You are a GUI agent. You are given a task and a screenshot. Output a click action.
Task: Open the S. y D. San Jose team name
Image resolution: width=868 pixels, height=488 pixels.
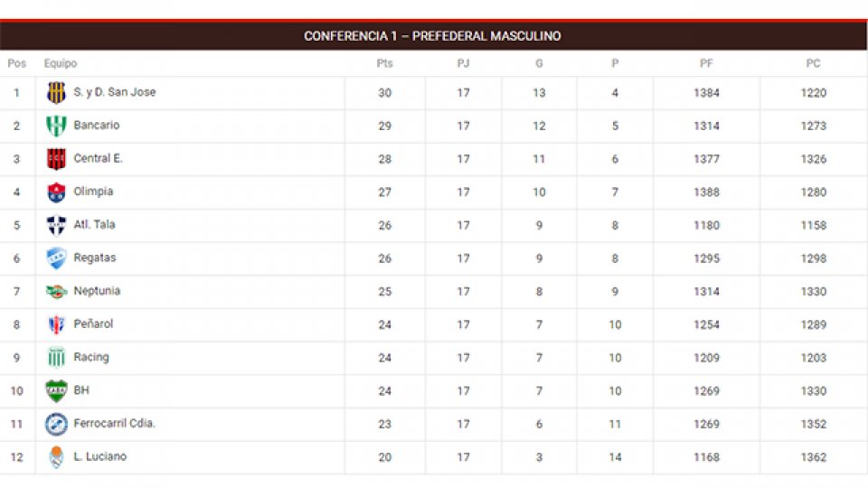coord(114,92)
